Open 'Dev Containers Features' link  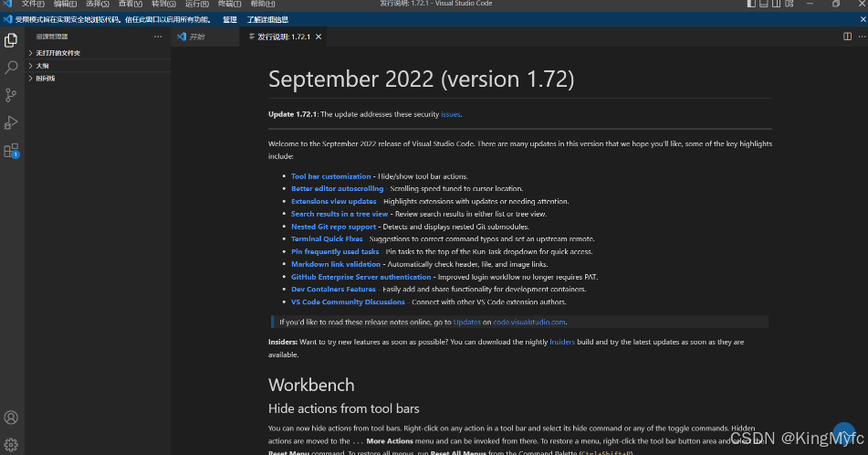[x=333, y=290]
